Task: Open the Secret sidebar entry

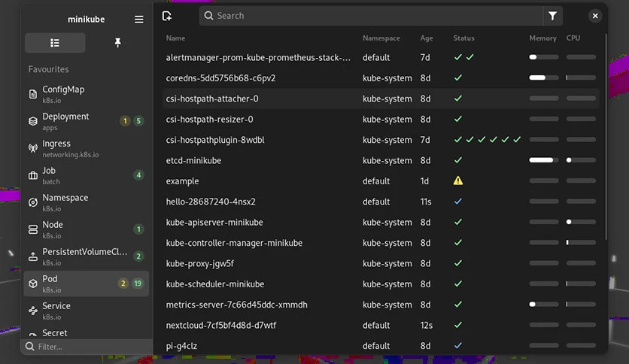Action: coord(87,333)
